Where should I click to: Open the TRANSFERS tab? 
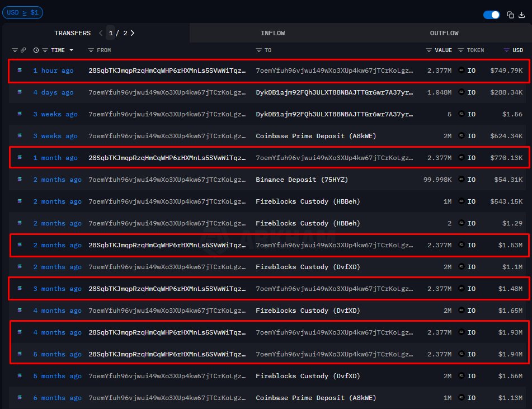(72, 33)
